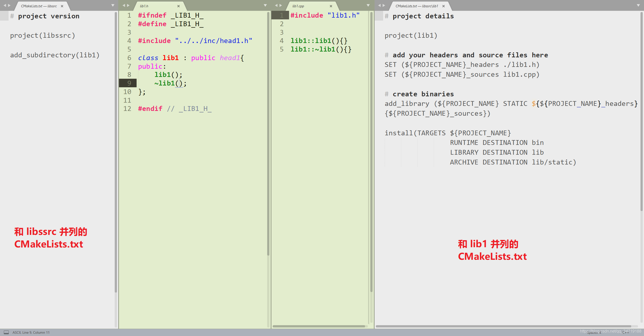Click 'LIBRARY DESTINATION lib' line
Screen dimensions: 644x336
coord(497,153)
